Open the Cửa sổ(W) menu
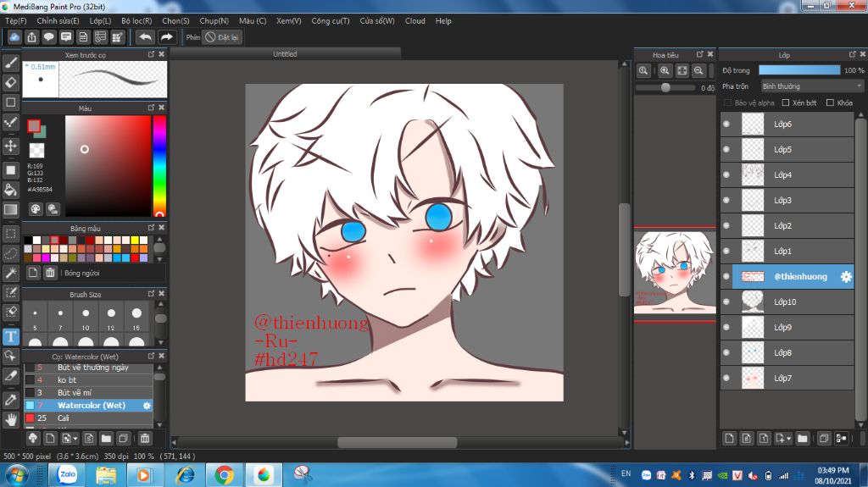 click(377, 21)
